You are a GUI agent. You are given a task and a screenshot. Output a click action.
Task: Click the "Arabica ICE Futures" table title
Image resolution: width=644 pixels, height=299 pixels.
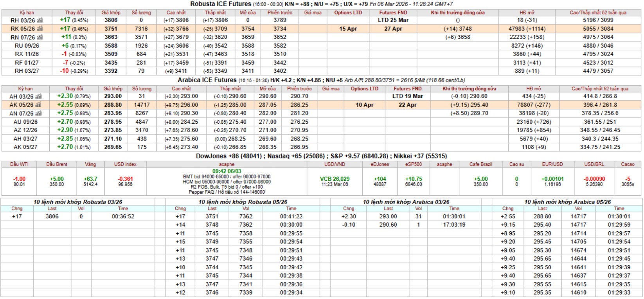pyautogui.click(x=207, y=80)
